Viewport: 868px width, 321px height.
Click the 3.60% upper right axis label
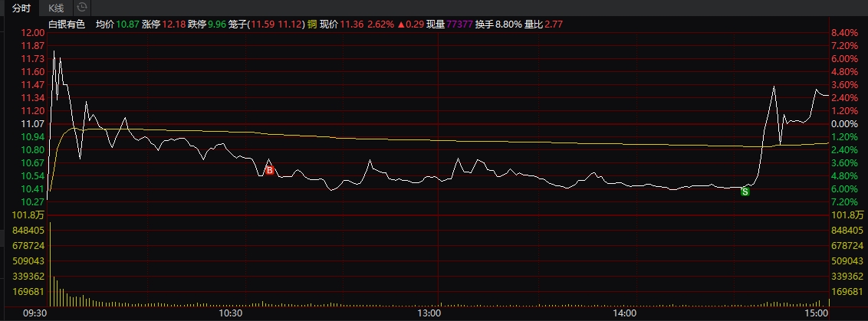(844, 85)
